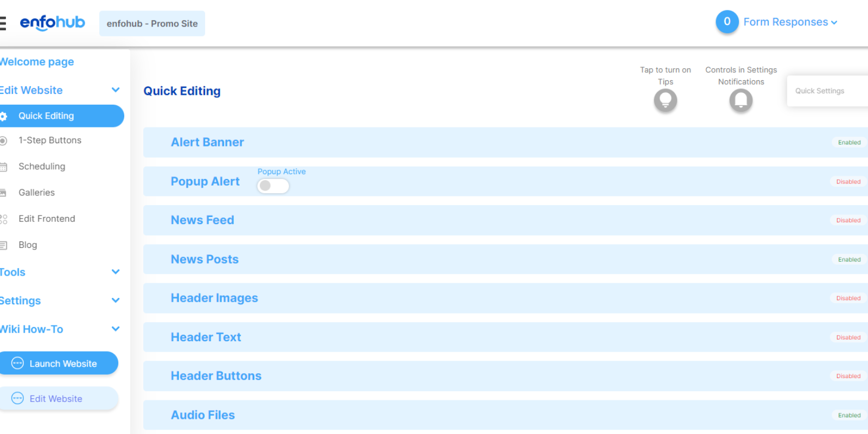Open Edit Frontend menu item
This screenshot has height=434, width=868.
[x=47, y=219]
